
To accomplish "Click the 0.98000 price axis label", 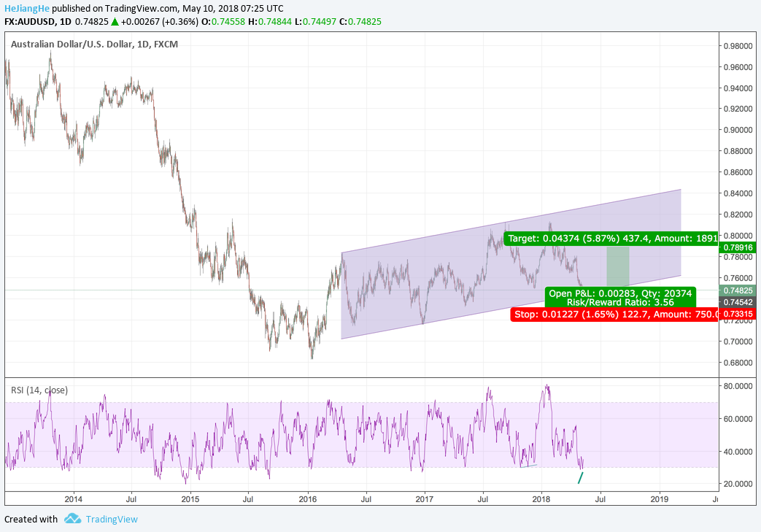I will [x=738, y=46].
